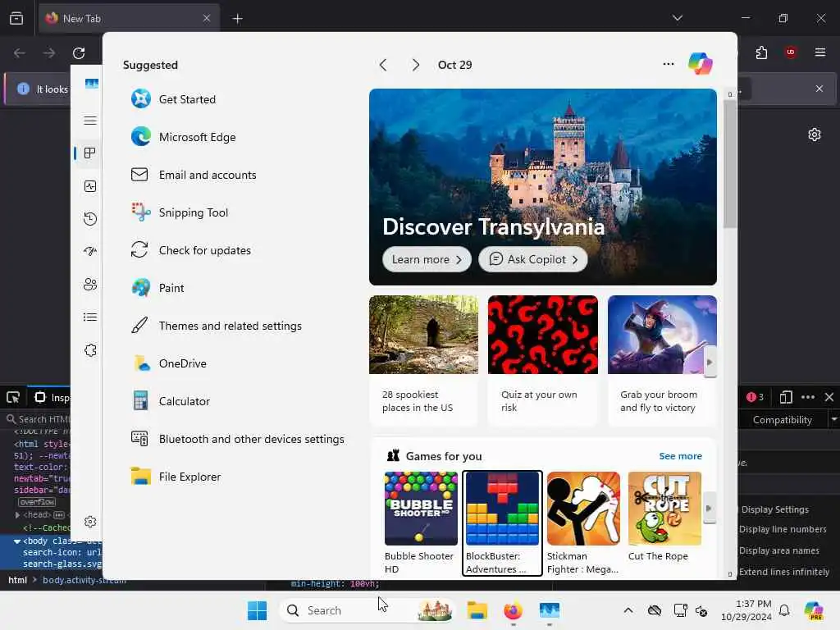Open Bubble Shooter HD game
The height and width of the screenshot is (630, 840).
coord(421,523)
